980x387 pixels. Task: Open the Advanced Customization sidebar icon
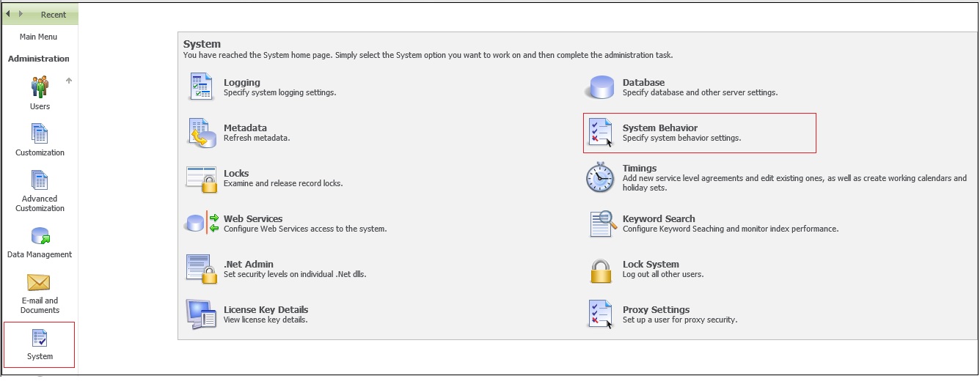(40, 180)
